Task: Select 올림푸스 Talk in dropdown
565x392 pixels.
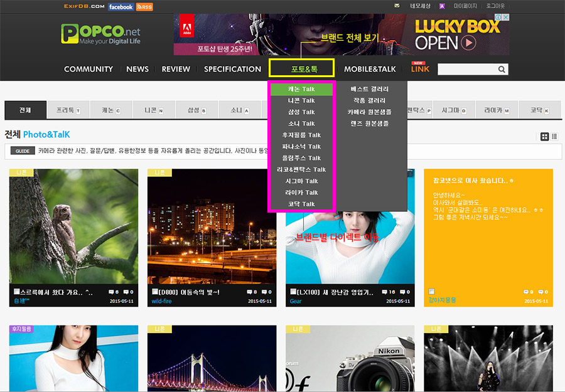Action: (x=301, y=159)
